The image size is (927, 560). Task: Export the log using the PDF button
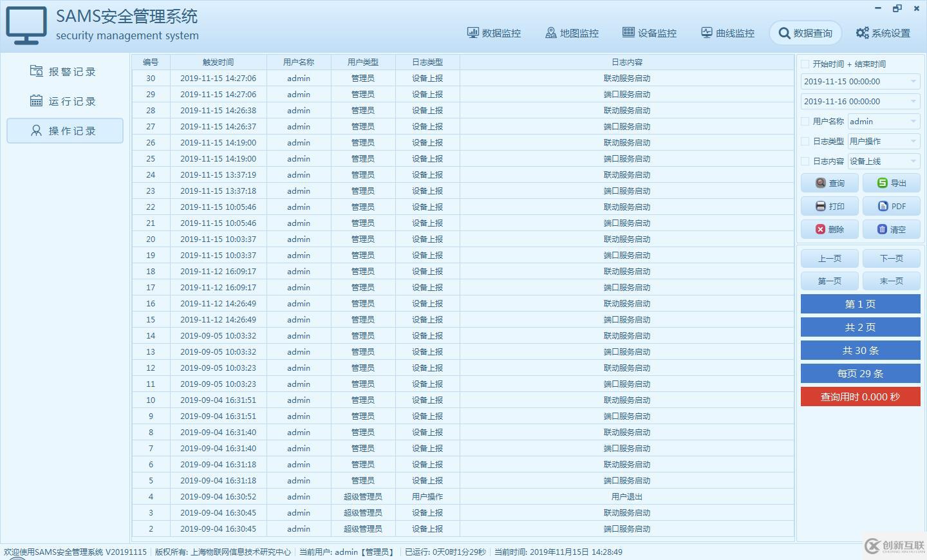892,206
